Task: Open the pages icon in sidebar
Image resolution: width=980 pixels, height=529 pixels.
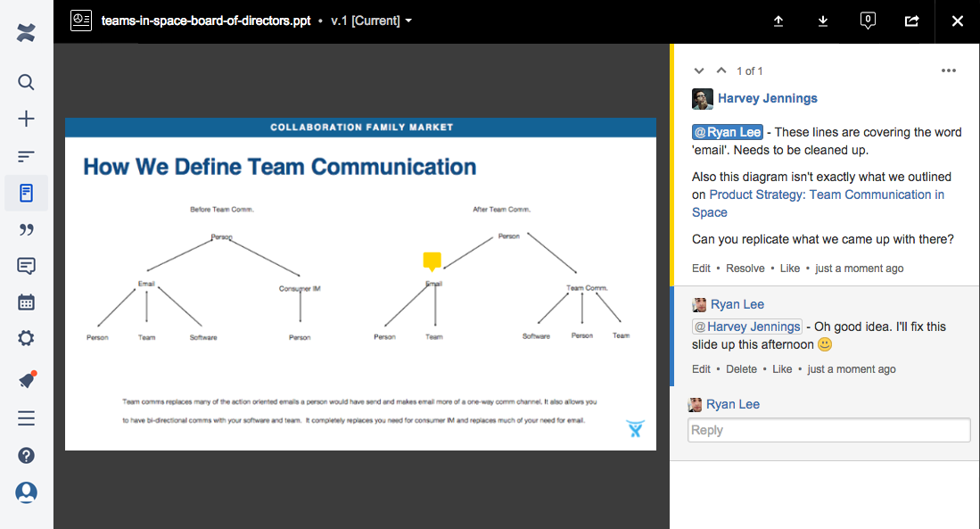Action: [x=26, y=193]
